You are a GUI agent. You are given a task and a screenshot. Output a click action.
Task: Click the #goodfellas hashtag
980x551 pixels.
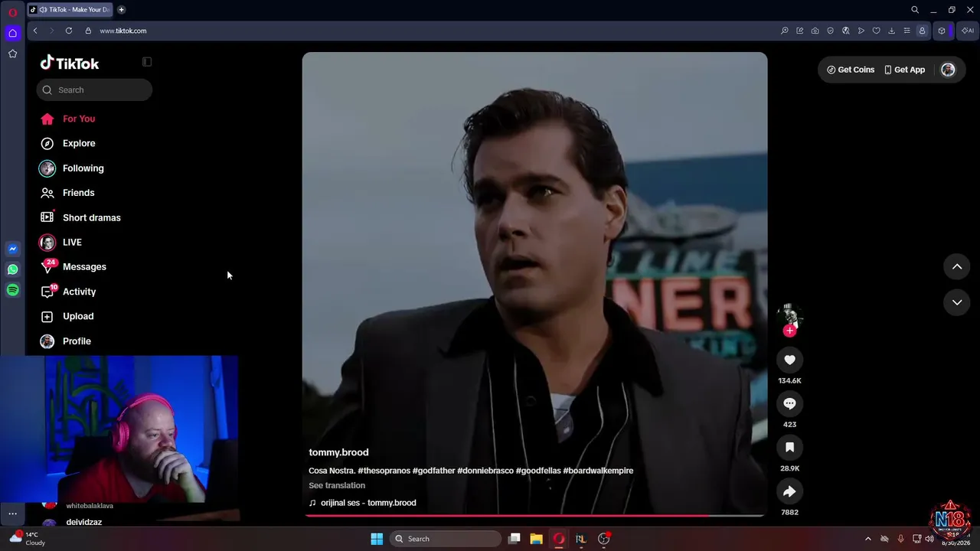pos(538,471)
